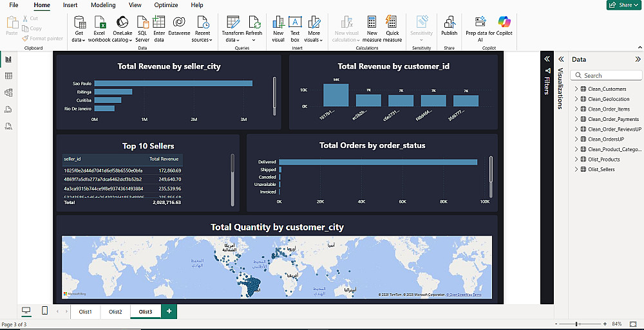Create a Quick measure
This screenshot has height=330, width=644.
point(392,23)
